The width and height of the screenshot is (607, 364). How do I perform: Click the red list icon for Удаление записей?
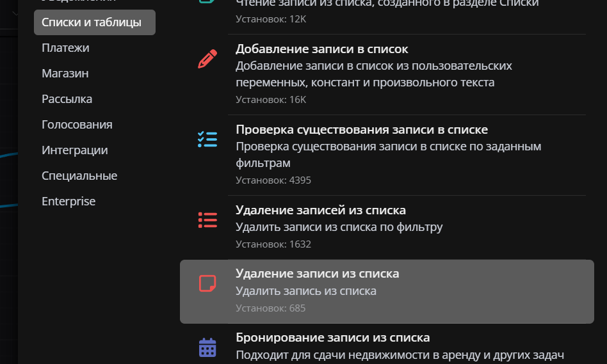[207, 219]
